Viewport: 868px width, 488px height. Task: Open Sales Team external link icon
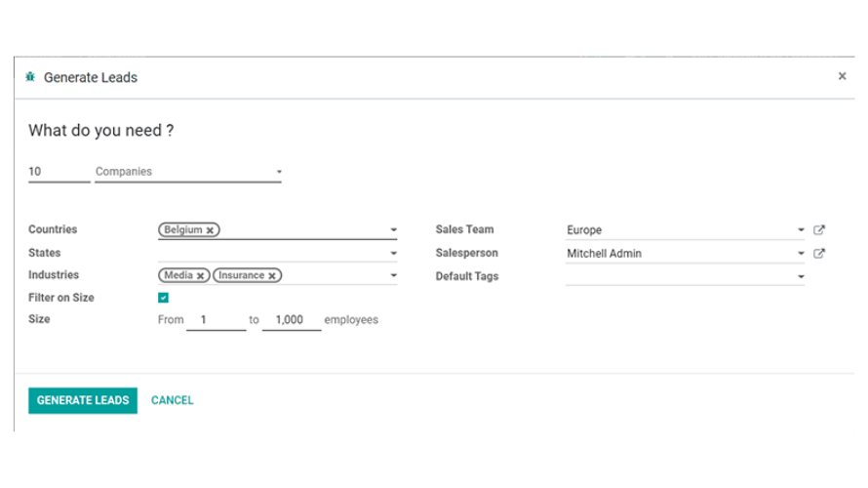point(819,230)
